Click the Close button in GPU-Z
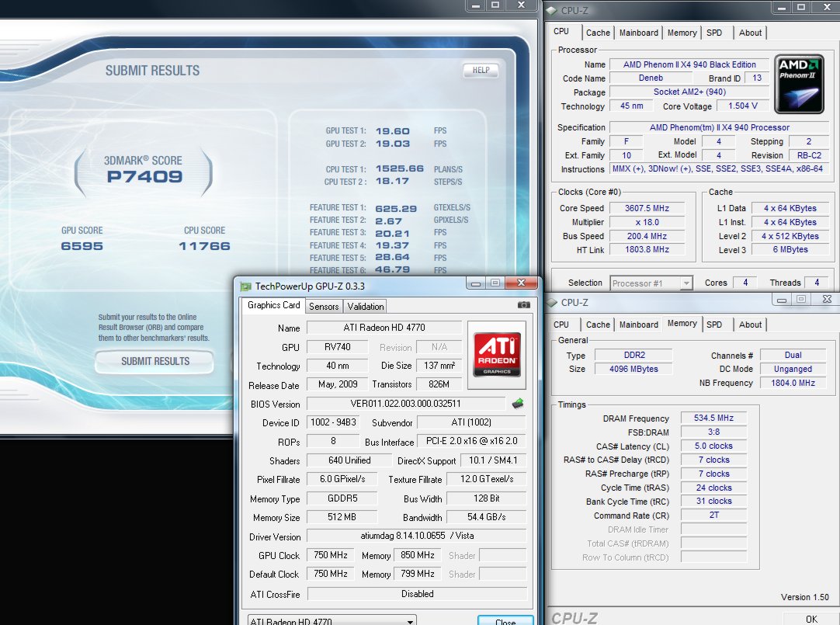Screen dimensions: 840x625 (505, 620)
